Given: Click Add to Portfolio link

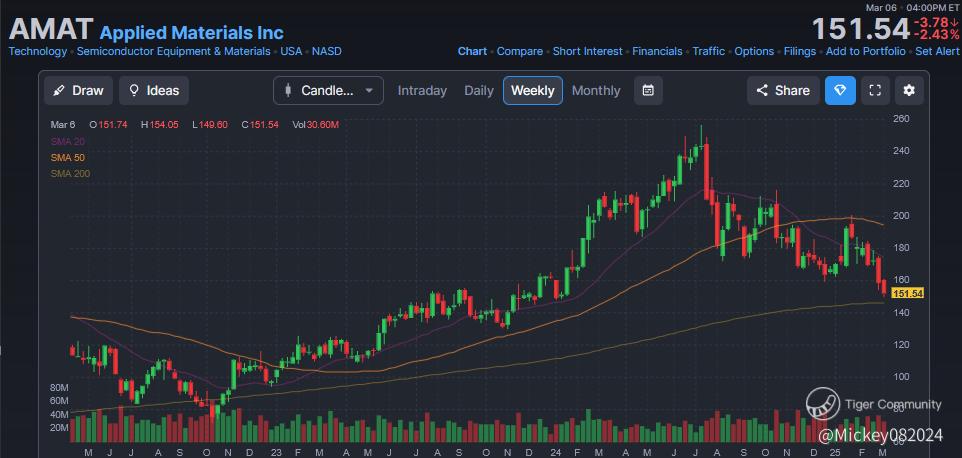Looking at the screenshot, I should tap(865, 51).
